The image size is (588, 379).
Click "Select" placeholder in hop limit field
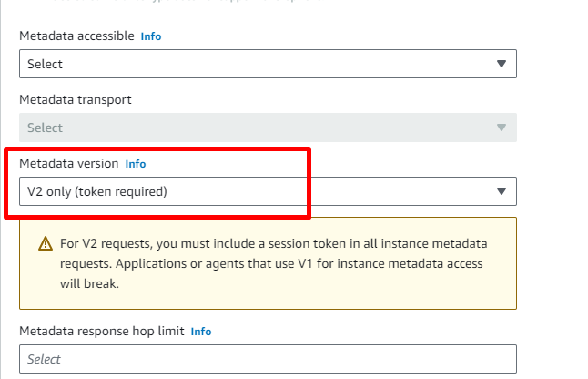point(45,359)
